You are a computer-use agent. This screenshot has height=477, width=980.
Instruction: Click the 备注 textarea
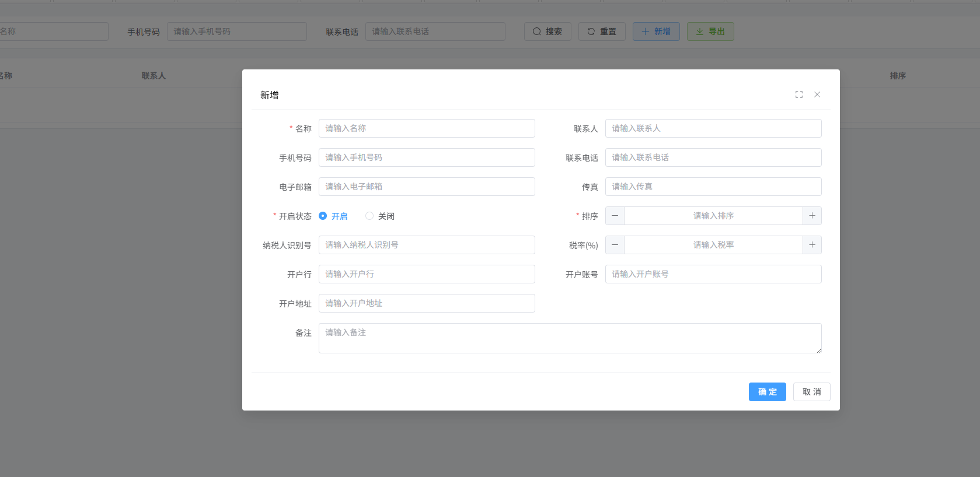point(570,338)
